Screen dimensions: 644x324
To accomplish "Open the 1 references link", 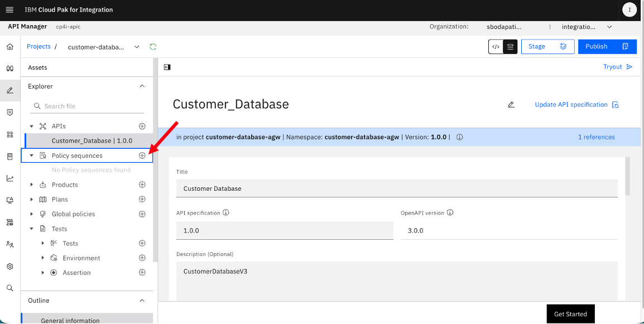I will click(x=597, y=137).
